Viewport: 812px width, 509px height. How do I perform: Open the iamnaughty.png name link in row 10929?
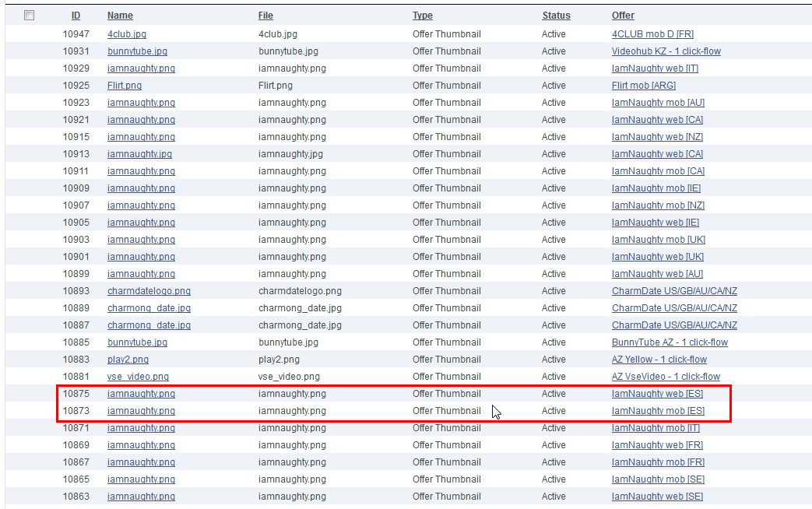(x=142, y=68)
